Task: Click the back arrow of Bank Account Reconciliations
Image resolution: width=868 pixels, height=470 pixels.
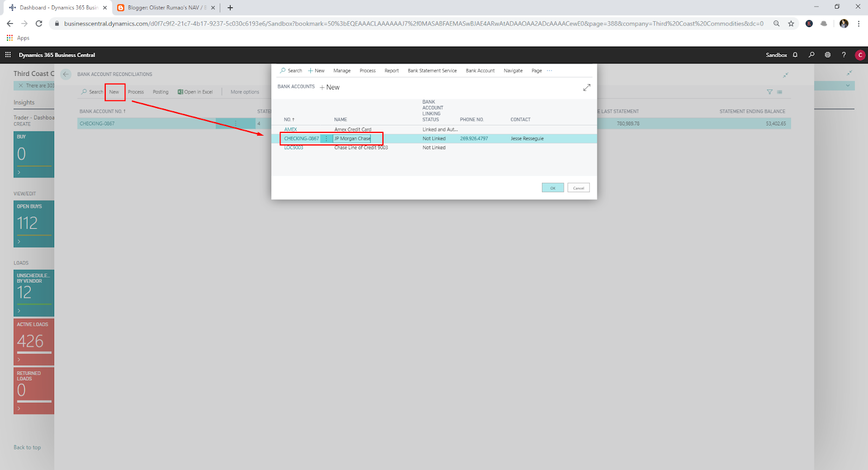Action: pyautogui.click(x=66, y=74)
